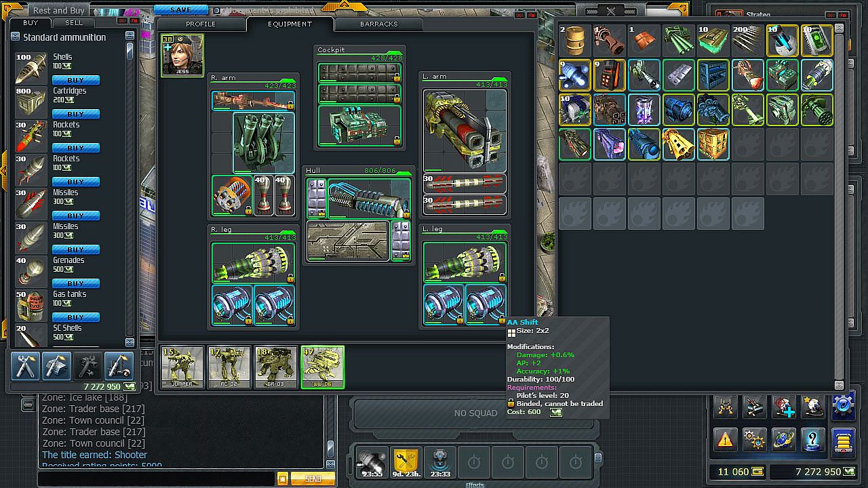Open the EQUIPMENT tab
868x488 pixels.
290,24
